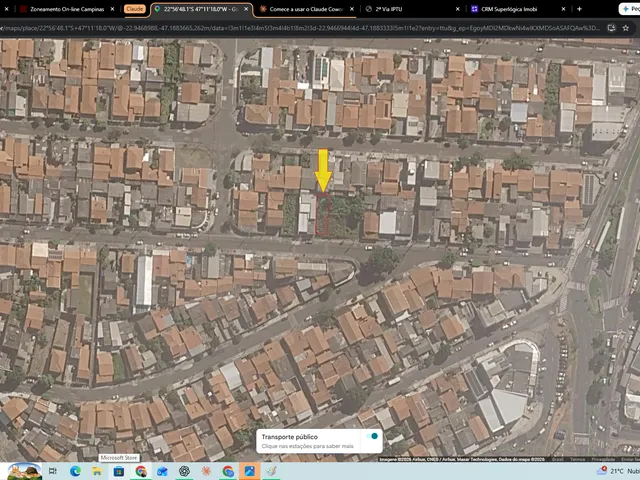
Task: Launch Microsoft Edge from the taskbar
Action: click(75, 471)
